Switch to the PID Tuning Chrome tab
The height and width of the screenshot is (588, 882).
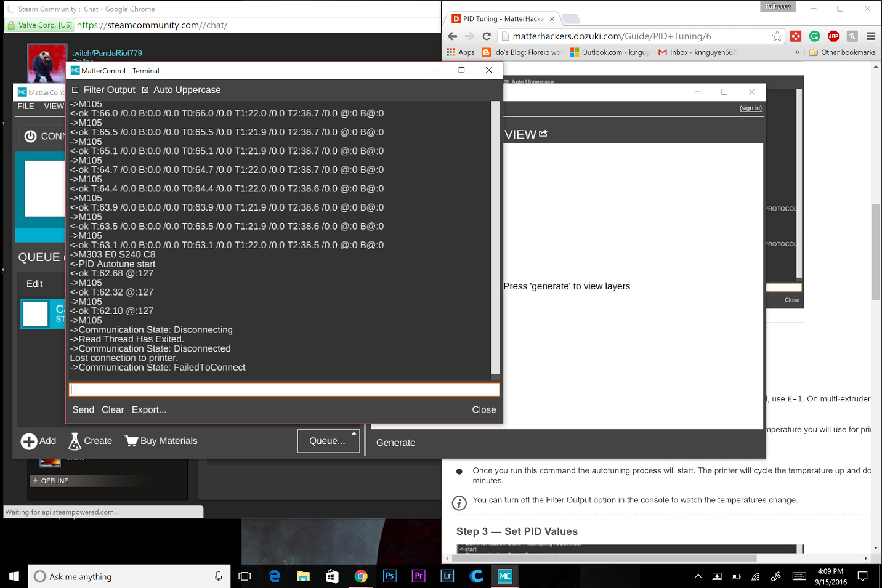click(x=503, y=19)
